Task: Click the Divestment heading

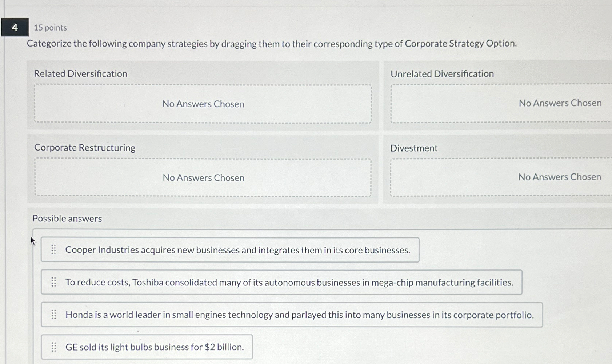Action: [x=414, y=148]
